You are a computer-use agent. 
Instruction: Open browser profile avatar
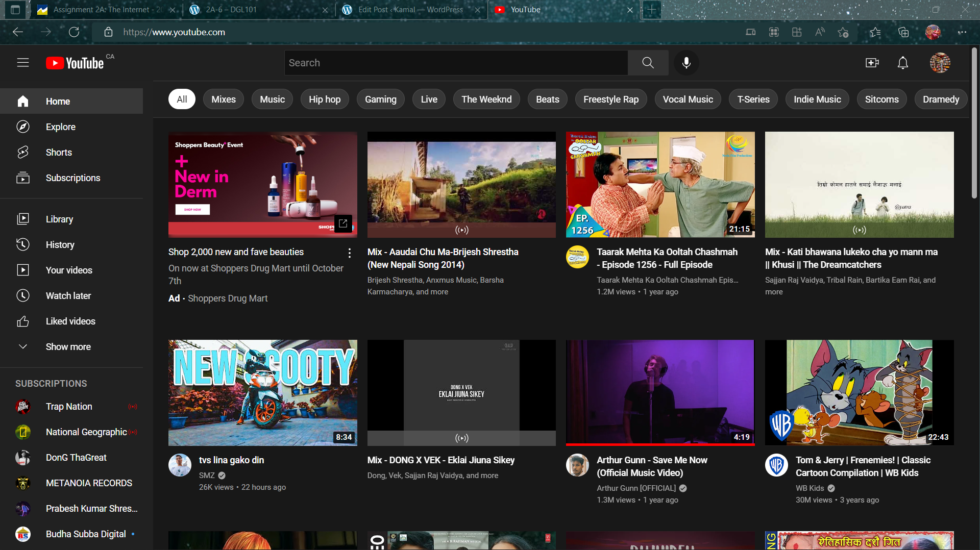coord(933,32)
